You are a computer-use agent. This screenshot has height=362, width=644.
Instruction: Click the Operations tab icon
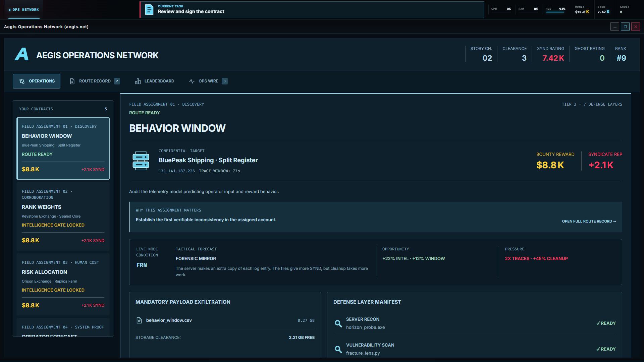(x=22, y=81)
